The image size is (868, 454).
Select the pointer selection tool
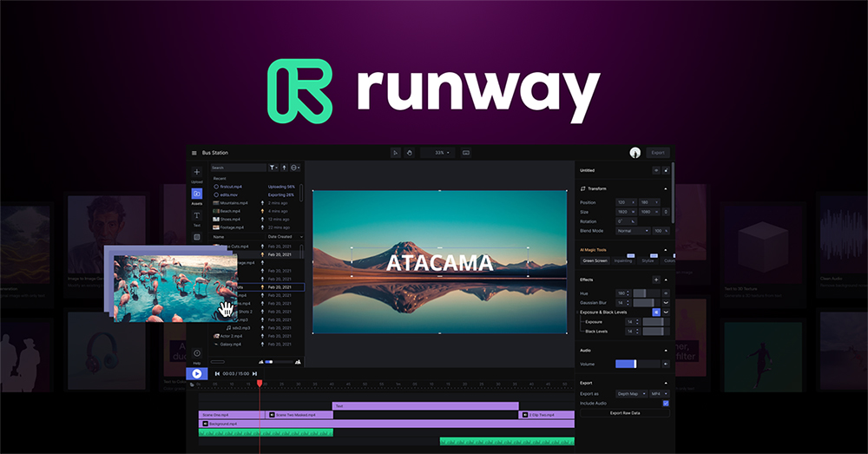395,153
